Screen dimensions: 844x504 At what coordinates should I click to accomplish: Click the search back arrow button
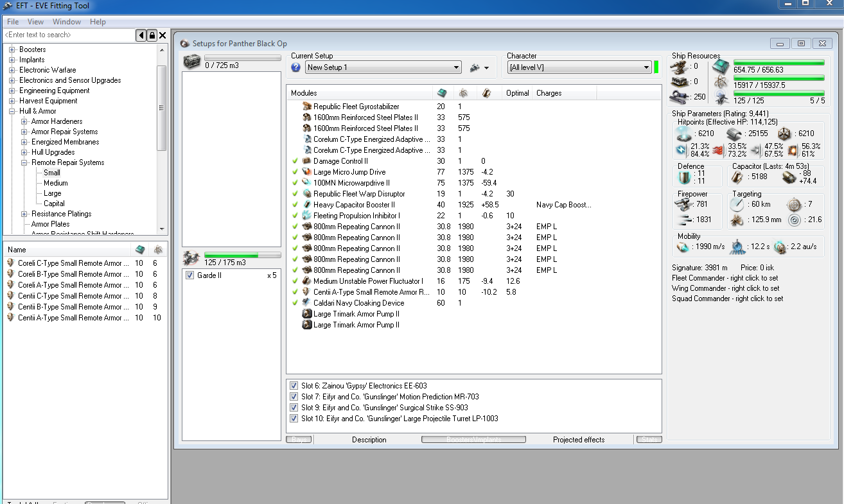pyautogui.click(x=141, y=35)
